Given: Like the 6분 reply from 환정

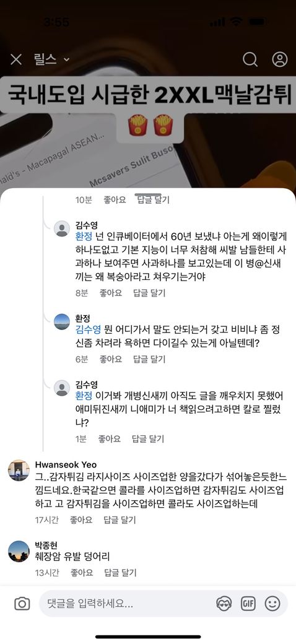Looking at the screenshot, I should tap(111, 359).
